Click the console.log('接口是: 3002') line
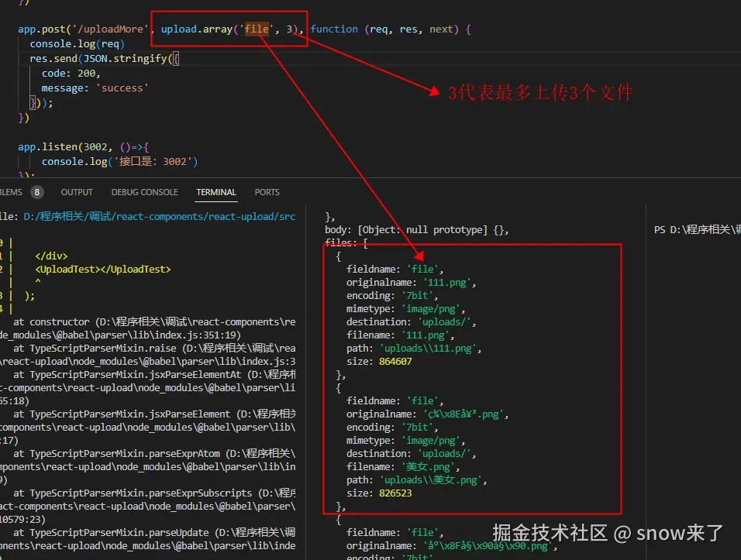Viewport: 741px width, 560px height. coord(119,161)
